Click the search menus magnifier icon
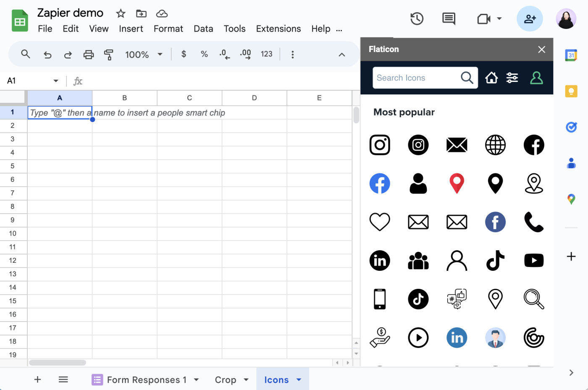The width and height of the screenshot is (588, 390). point(26,54)
